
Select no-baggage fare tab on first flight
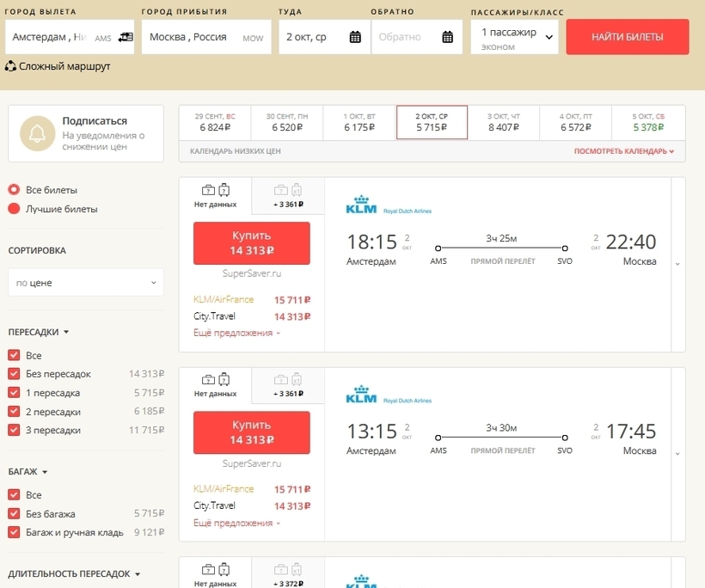click(215, 195)
